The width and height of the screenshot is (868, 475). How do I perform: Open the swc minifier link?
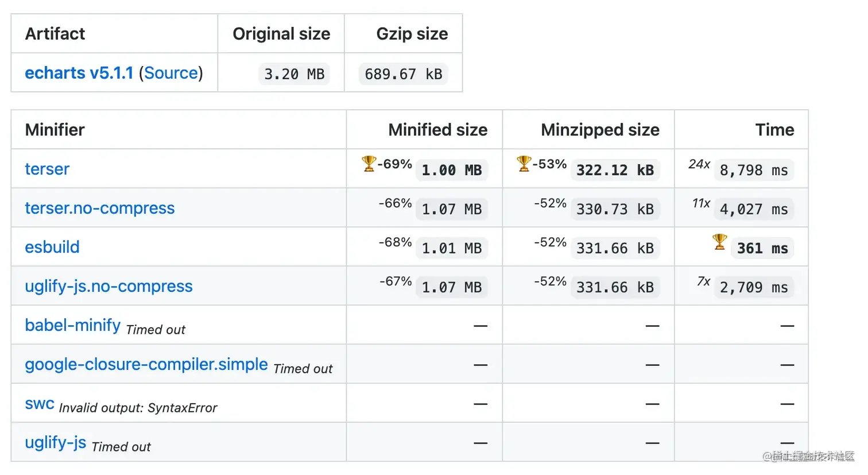(40, 403)
